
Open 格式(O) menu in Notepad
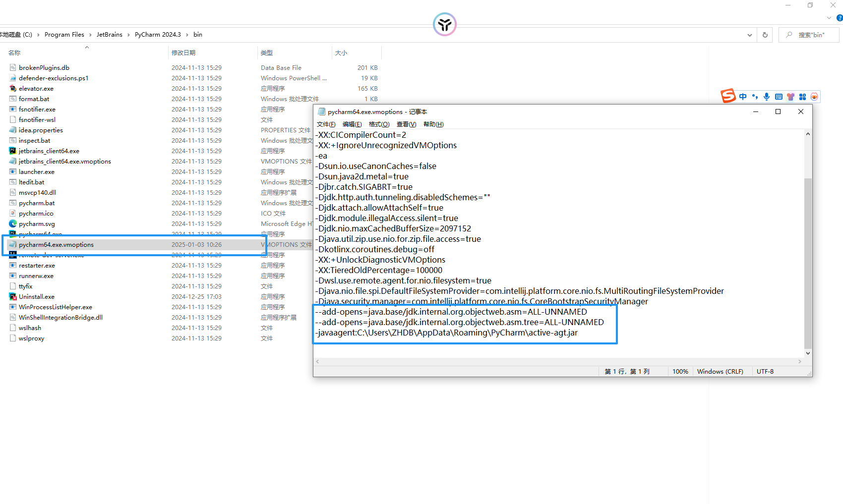[379, 124]
